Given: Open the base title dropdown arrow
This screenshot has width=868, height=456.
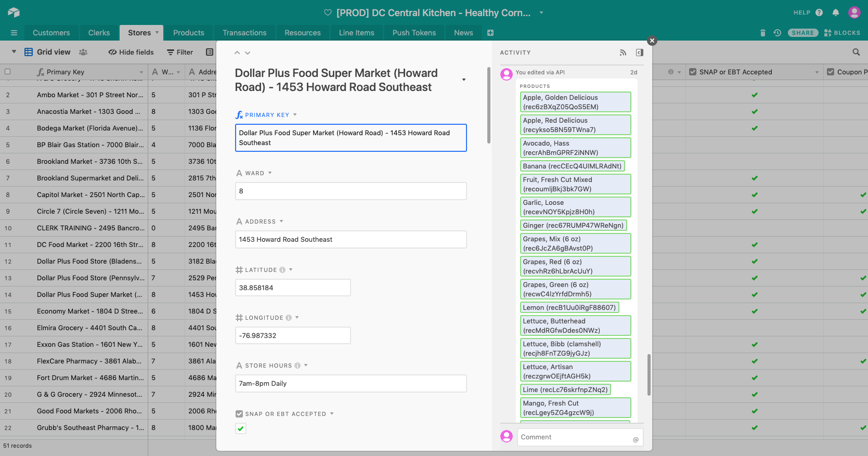Looking at the screenshot, I should pos(541,12).
